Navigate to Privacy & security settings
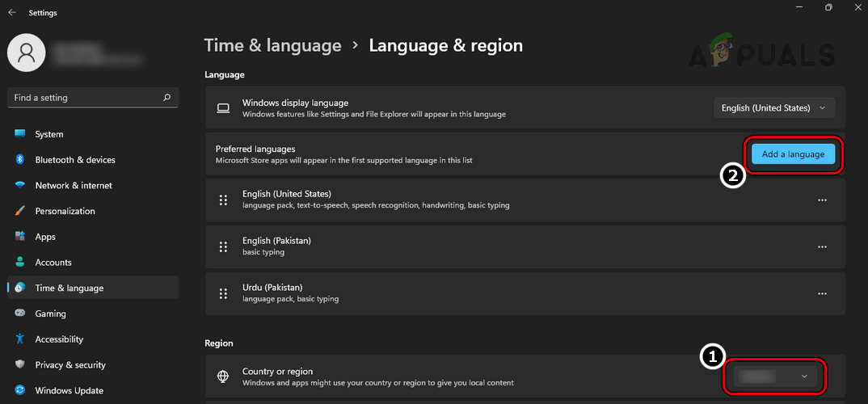This screenshot has width=868, height=404. click(70, 364)
